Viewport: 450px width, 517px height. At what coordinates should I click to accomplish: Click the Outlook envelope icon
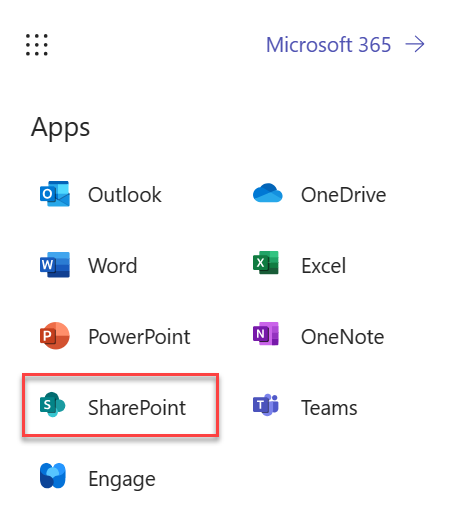[x=55, y=194]
